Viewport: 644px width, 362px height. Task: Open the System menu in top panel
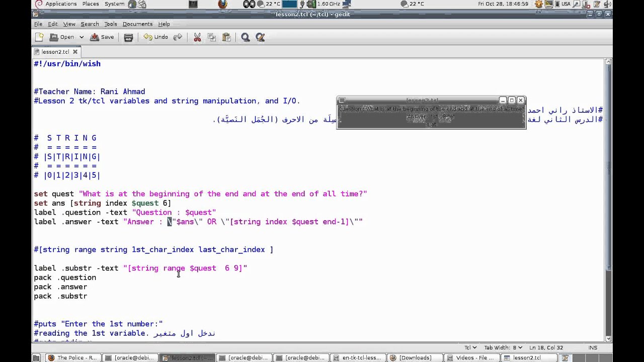115,4
